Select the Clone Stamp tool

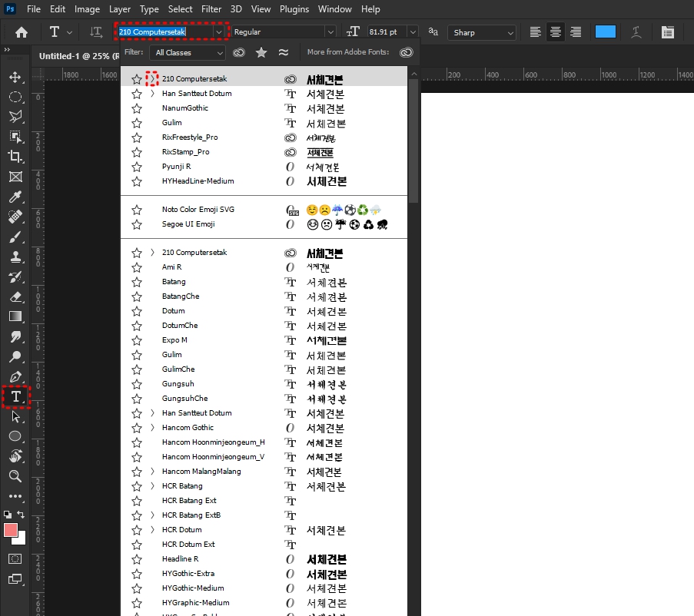point(15,257)
